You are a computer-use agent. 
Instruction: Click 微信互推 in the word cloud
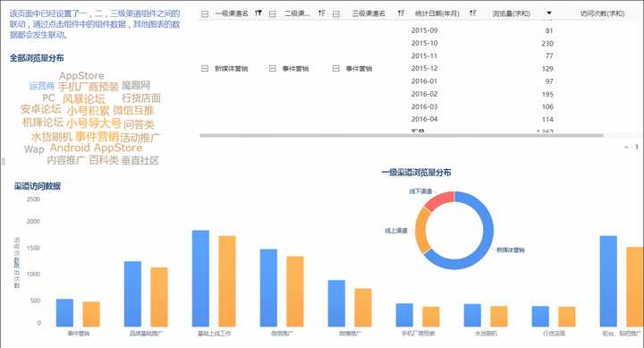[x=133, y=110]
